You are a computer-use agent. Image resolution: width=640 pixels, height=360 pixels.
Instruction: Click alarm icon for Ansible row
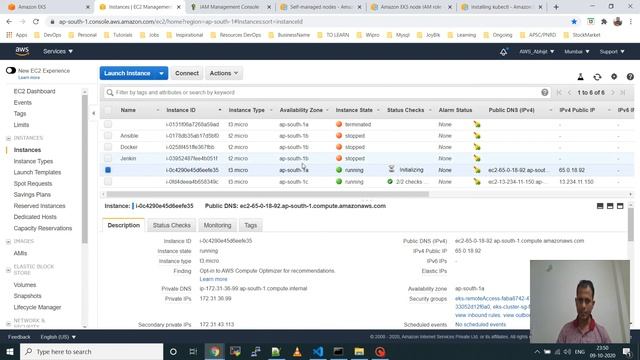pyautogui.click(x=477, y=136)
